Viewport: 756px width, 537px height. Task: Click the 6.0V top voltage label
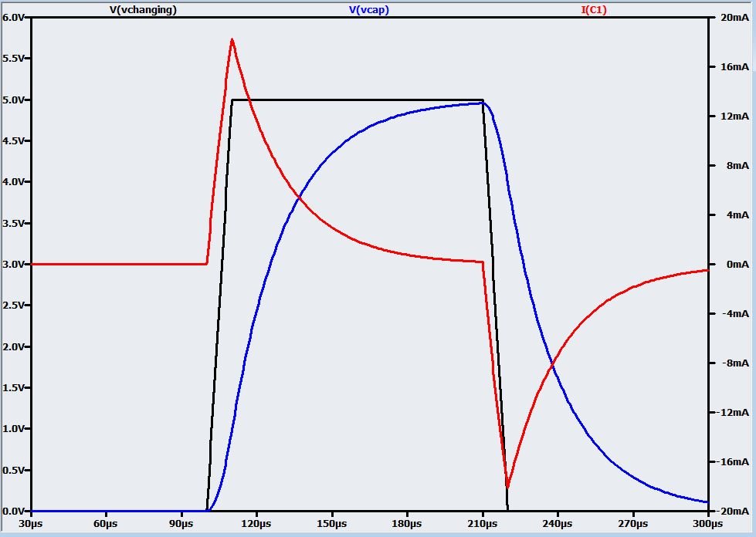pyautogui.click(x=14, y=17)
